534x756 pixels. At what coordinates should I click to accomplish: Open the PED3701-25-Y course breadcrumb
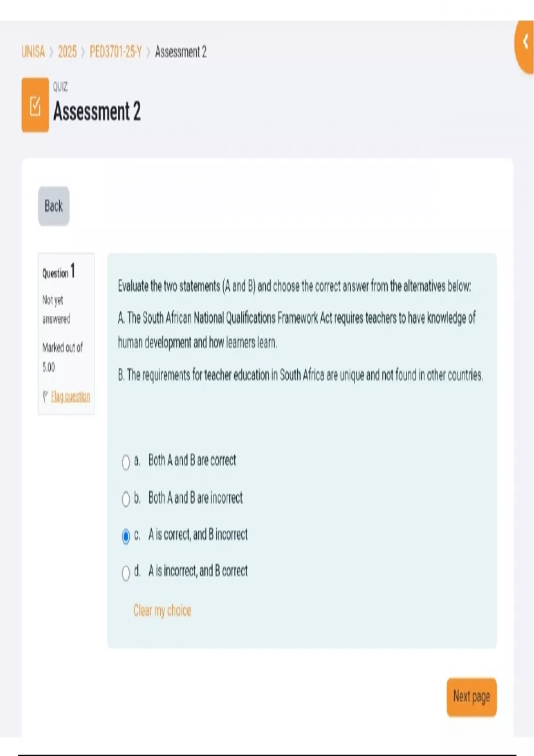coord(115,52)
